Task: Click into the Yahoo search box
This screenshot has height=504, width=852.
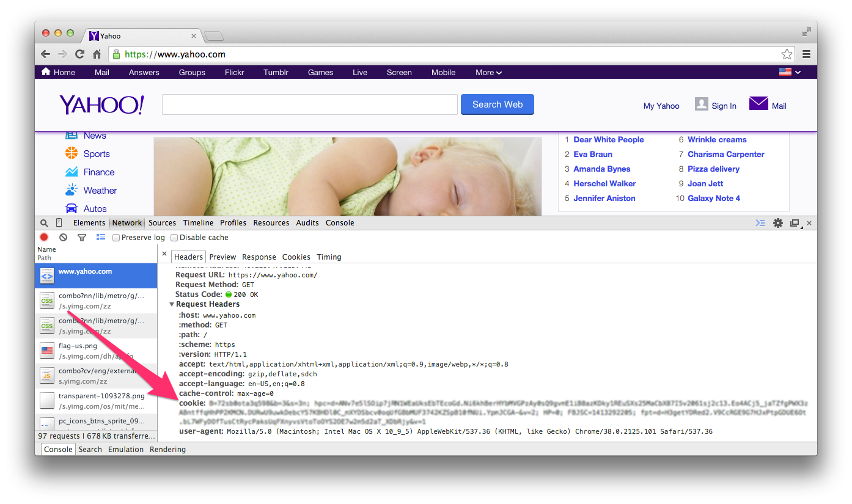Action: (310, 104)
